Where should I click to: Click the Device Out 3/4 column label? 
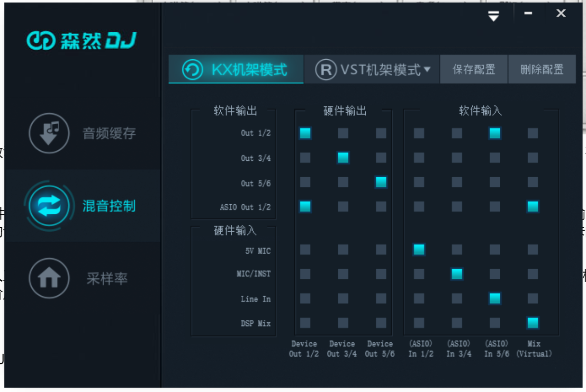coord(342,349)
